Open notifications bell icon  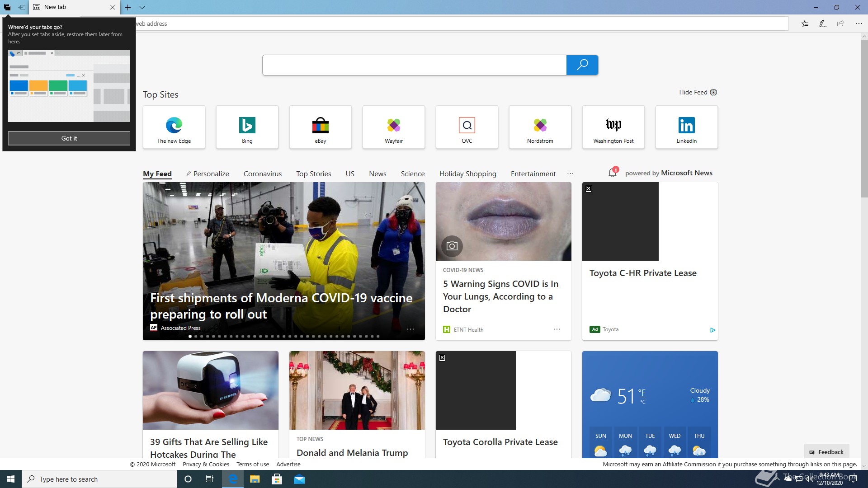click(613, 172)
